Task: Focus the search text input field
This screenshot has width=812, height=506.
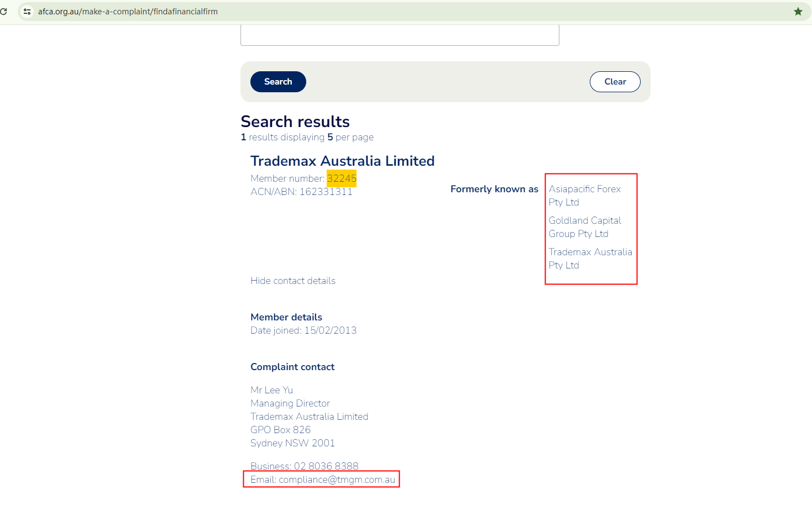Action: (400, 34)
